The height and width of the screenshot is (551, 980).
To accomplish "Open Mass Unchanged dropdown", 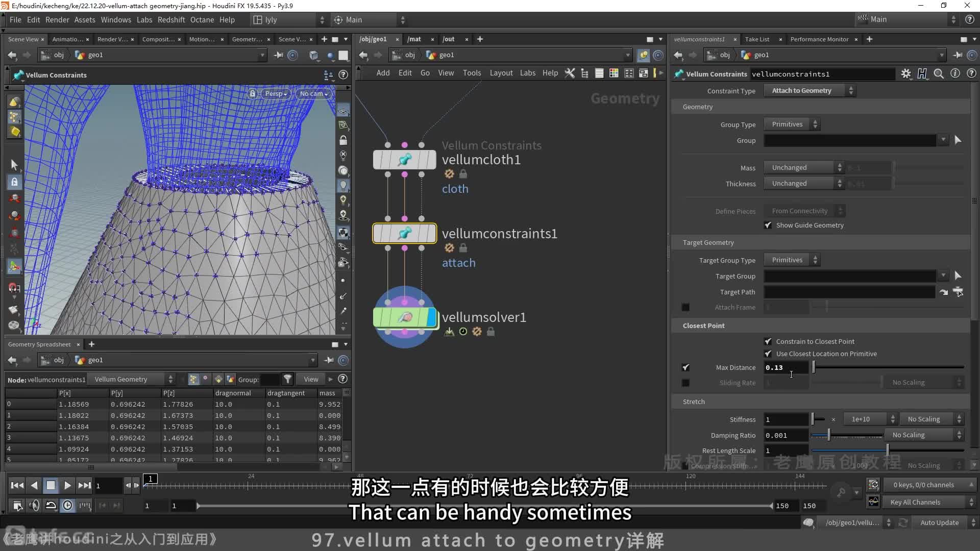I will 804,167.
